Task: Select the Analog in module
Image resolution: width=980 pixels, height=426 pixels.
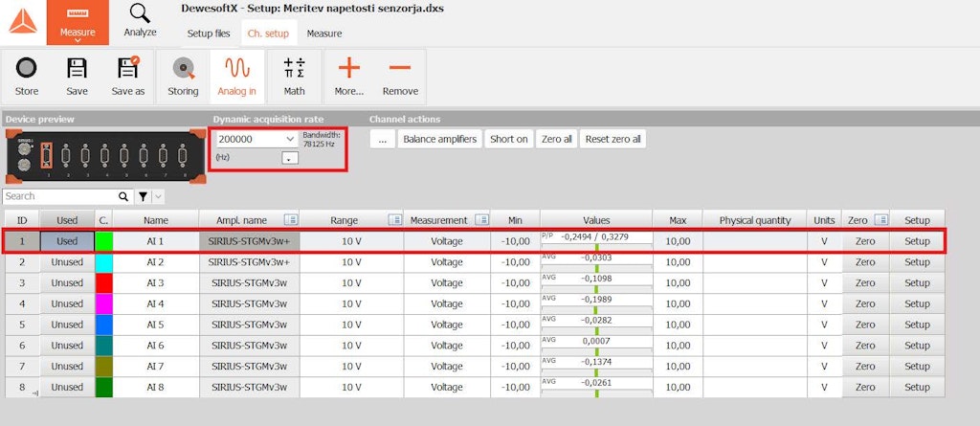Action: [237, 77]
